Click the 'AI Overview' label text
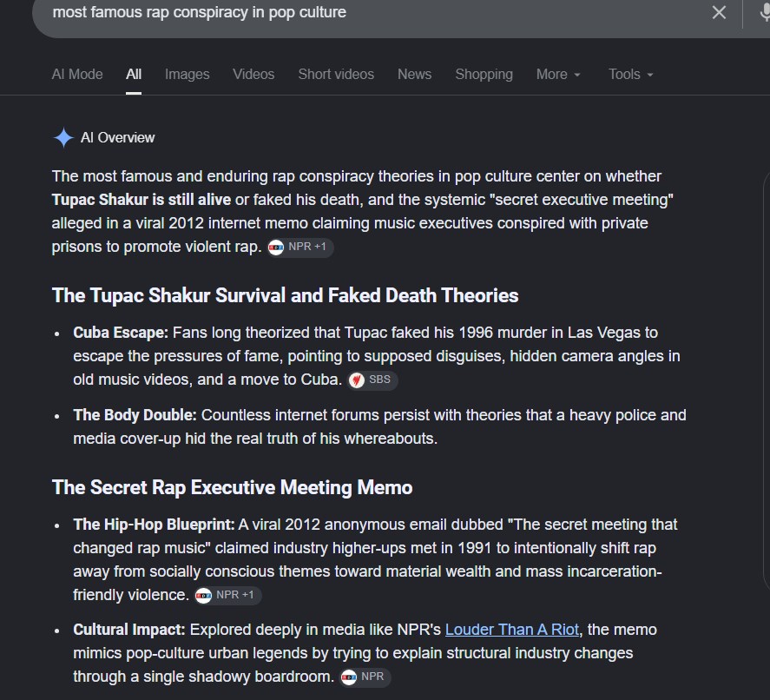 (117, 137)
